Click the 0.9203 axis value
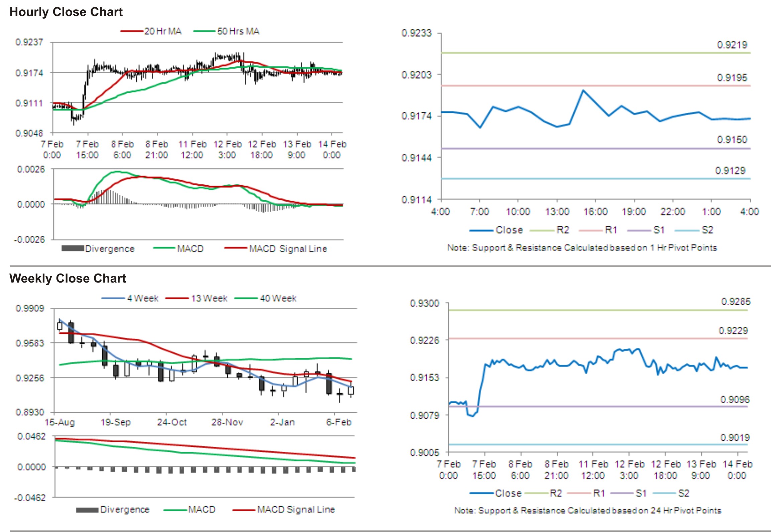Image resolution: width=771 pixels, height=532 pixels. click(x=417, y=74)
